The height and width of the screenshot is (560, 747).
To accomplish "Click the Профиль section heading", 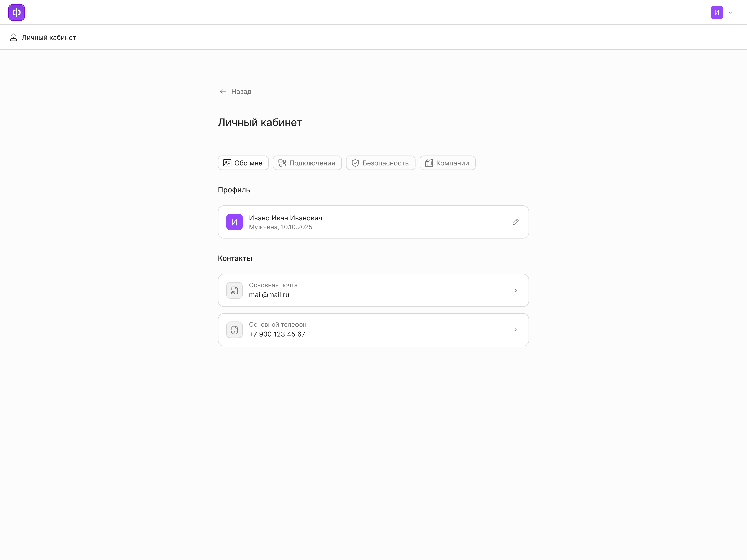I will tap(234, 190).
